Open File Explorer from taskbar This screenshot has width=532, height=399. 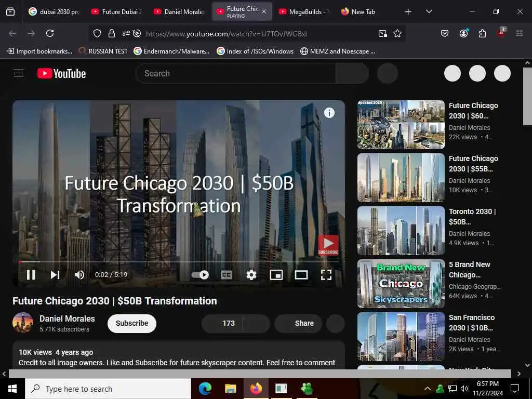click(x=230, y=389)
